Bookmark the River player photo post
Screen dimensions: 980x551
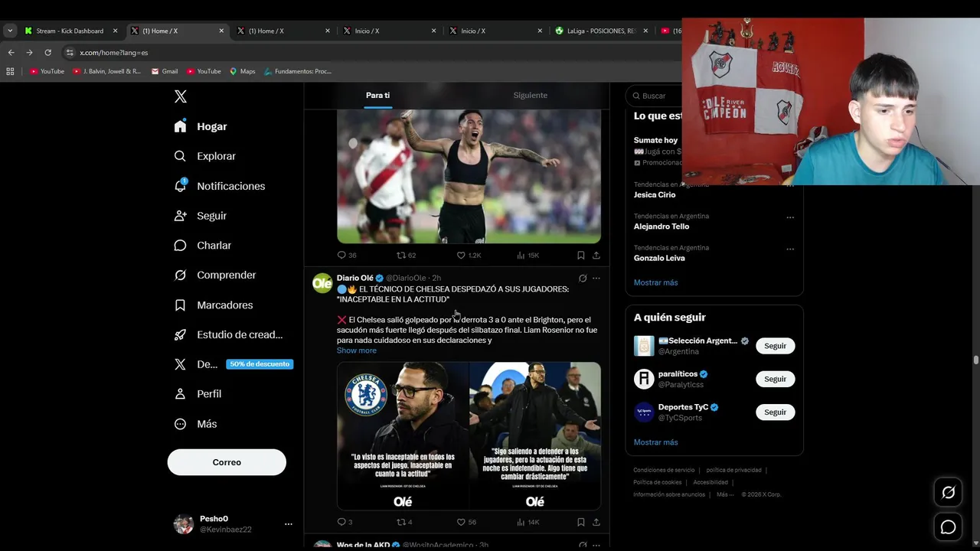tap(581, 255)
